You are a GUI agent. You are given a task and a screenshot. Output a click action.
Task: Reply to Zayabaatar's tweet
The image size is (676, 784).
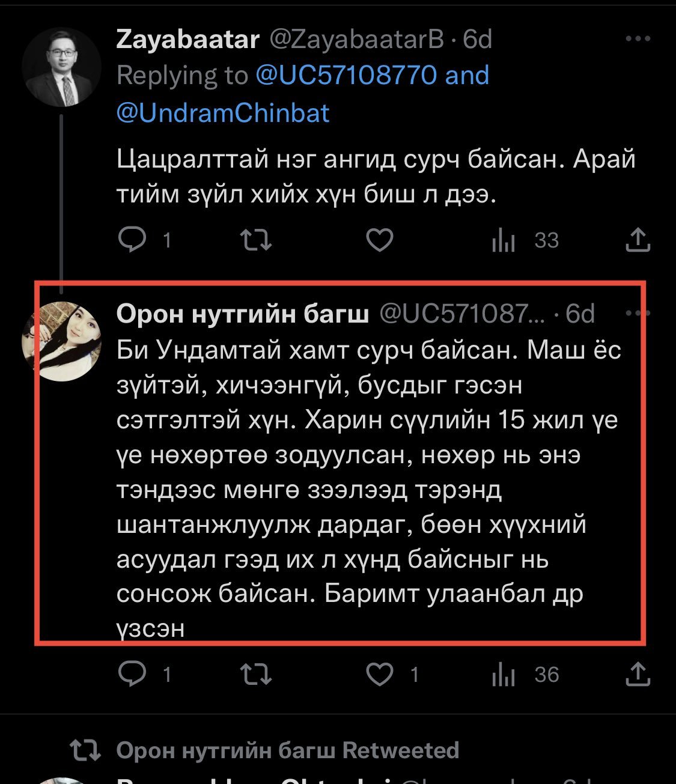[133, 240]
